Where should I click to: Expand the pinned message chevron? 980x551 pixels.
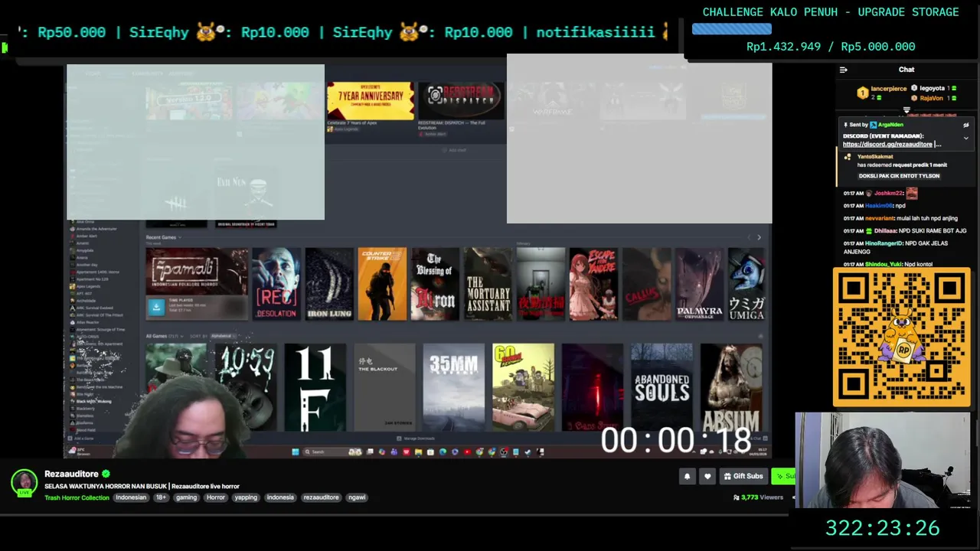point(966,139)
